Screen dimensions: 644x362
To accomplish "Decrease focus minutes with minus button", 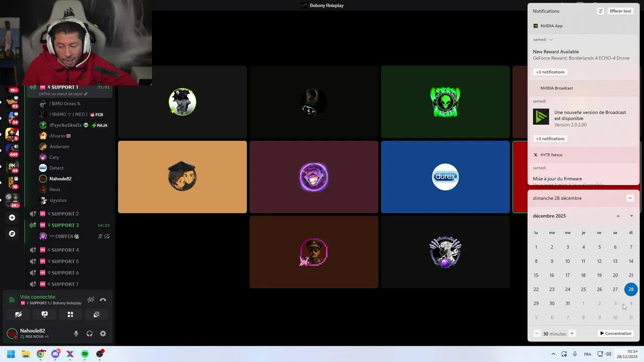I will [x=537, y=333].
